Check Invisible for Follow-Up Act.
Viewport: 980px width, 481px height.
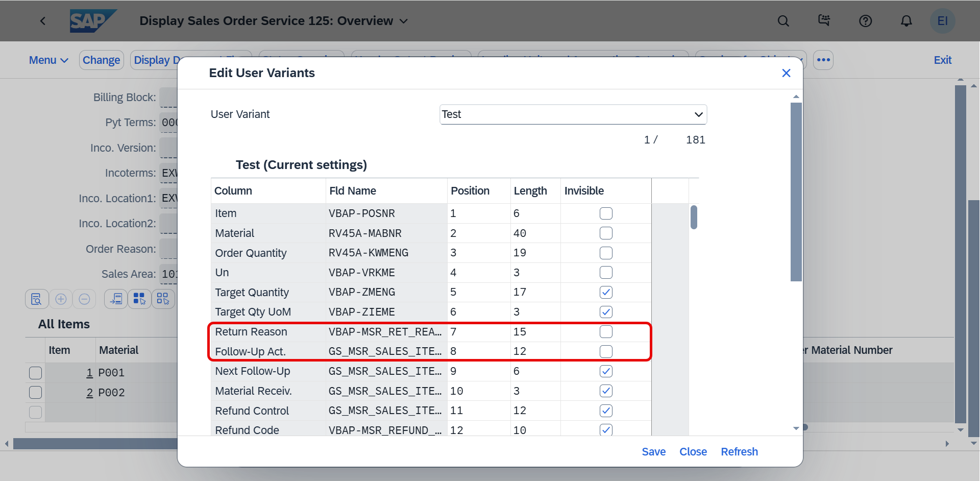(x=606, y=351)
